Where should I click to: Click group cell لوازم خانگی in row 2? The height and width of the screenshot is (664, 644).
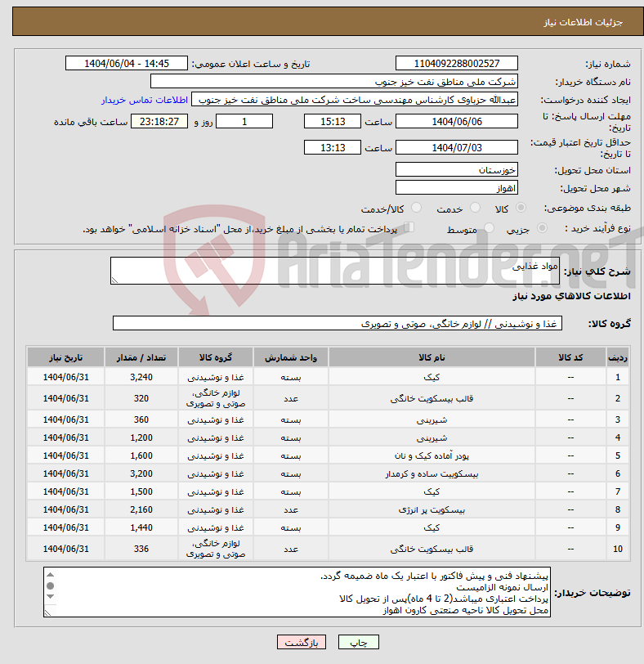coord(216,398)
